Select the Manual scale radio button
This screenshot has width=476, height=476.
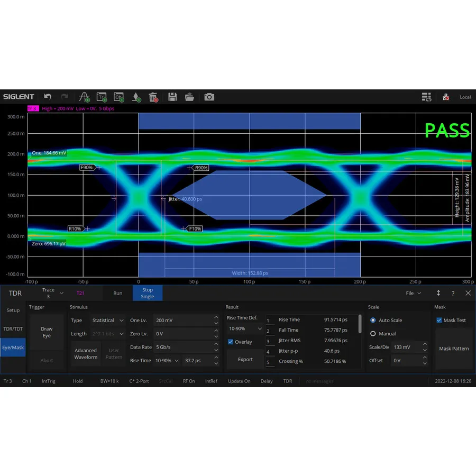tap(373, 333)
